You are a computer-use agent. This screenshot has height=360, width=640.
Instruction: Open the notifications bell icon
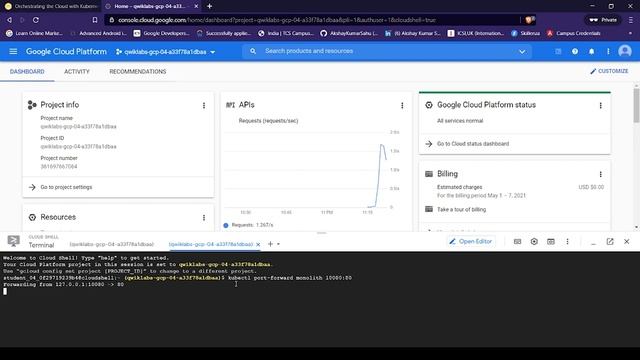(x=591, y=51)
